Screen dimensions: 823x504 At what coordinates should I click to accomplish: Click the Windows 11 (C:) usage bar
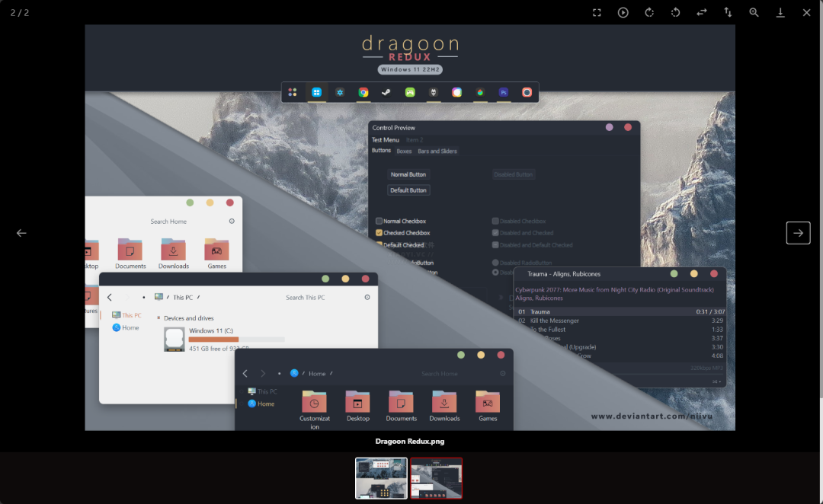pos(236,340)
